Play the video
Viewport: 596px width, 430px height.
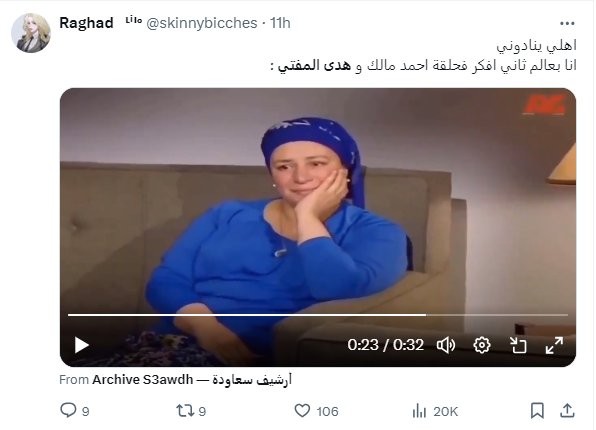[x=81, y=345]
